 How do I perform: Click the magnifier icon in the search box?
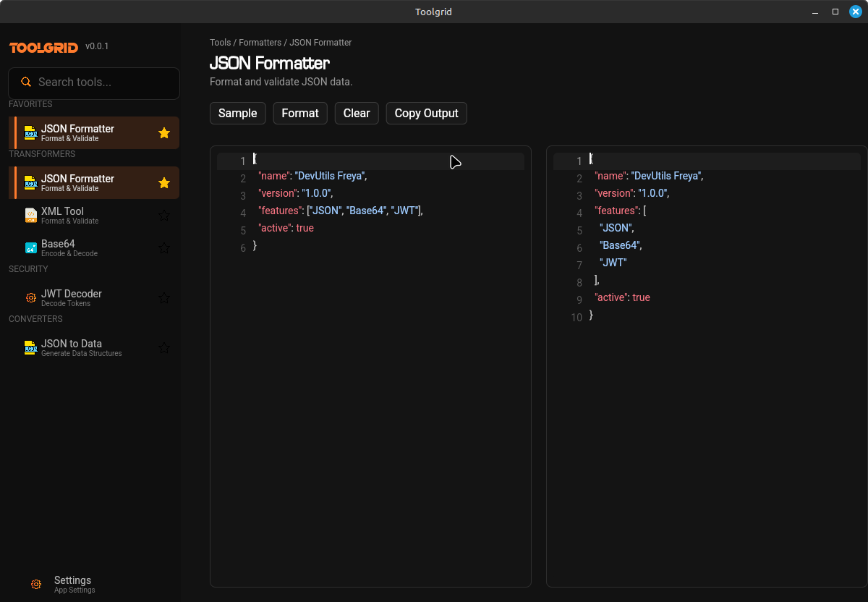click(27, 82)
